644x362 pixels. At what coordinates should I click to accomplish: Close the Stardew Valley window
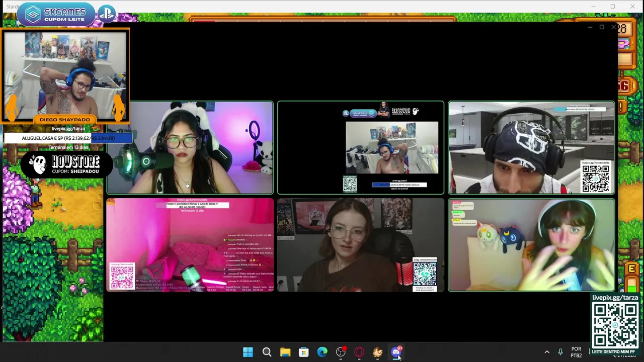click(x=632, y=7)
